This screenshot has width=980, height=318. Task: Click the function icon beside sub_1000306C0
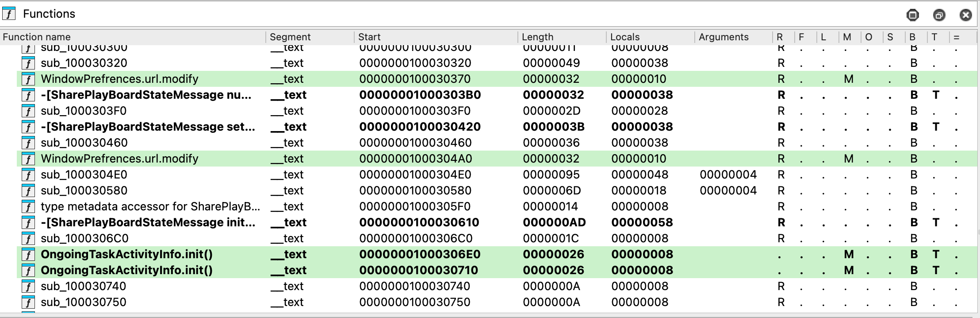[x=28, y=239]
